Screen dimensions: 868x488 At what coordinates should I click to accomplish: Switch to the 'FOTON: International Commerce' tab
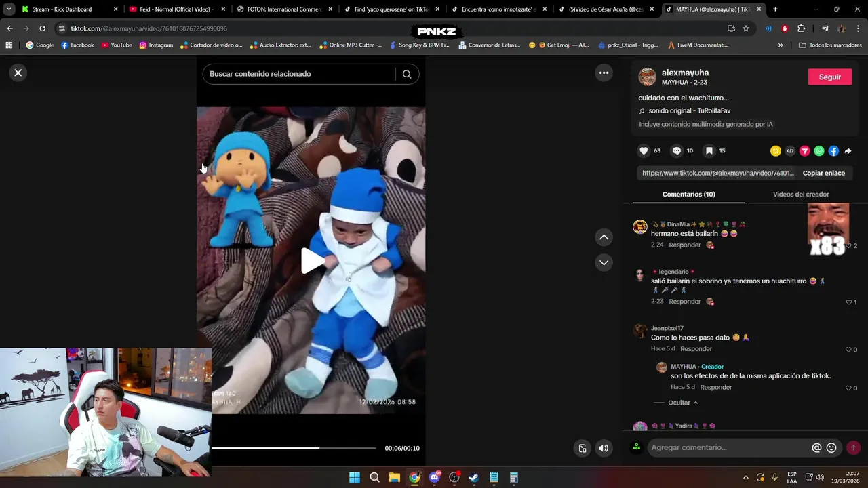point(284,9)
